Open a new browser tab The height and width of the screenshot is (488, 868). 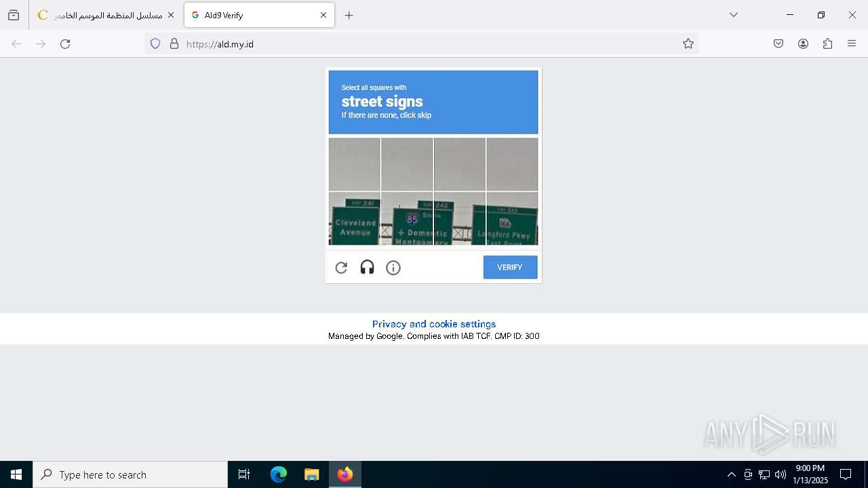click(x=349, y=15)
